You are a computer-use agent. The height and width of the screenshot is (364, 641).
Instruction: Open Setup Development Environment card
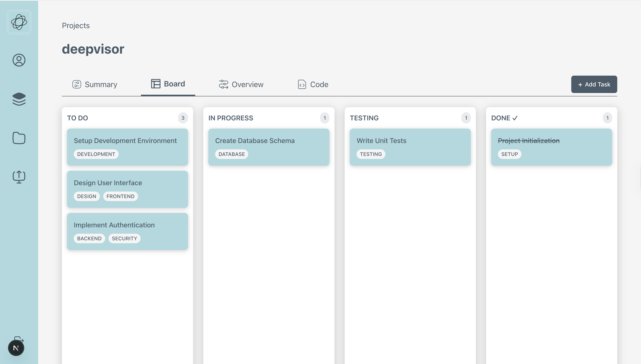pos(127,147)
